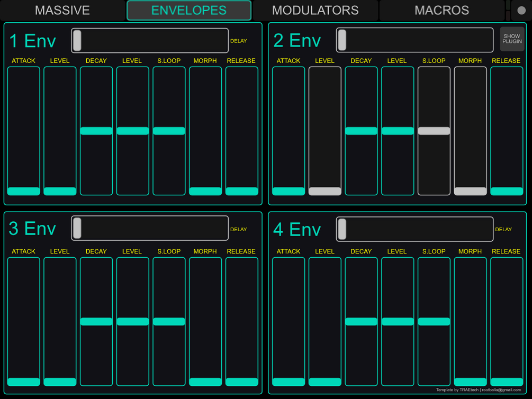Click the 4 Env first LEVEL fader
The width and height of the screenshot is (532, 399).
pyautogui.click(x=324, y=322)
